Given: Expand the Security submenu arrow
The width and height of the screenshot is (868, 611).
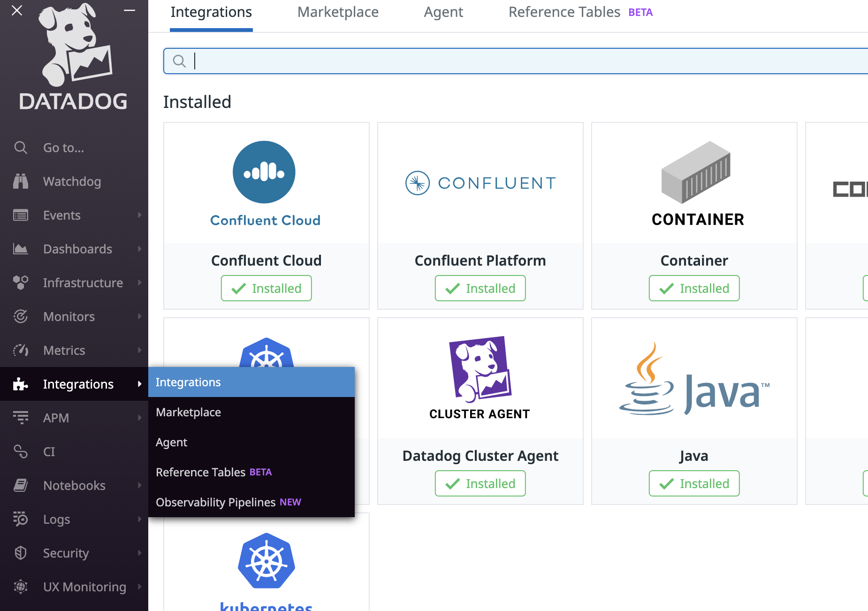Looking at the screenshot, I should 139,553.
